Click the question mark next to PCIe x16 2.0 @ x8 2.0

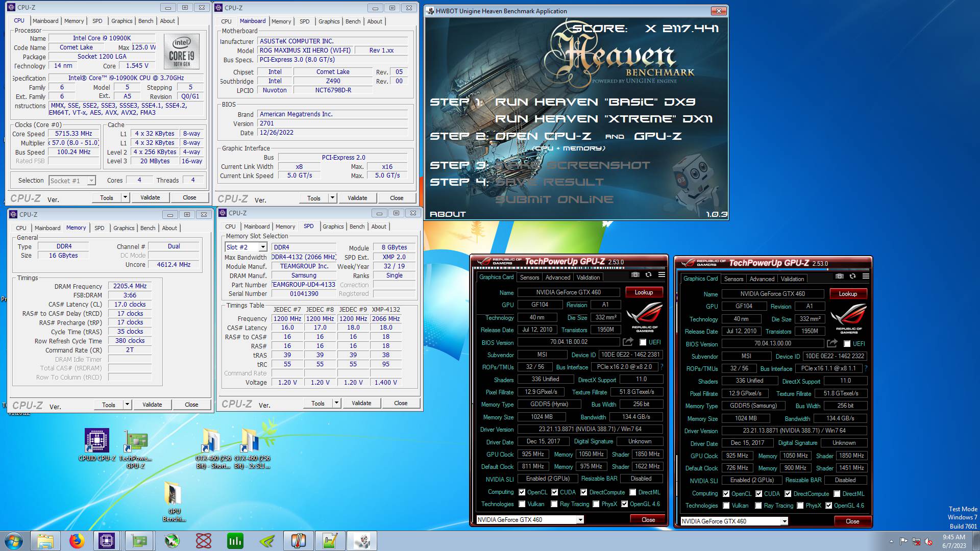661,367
